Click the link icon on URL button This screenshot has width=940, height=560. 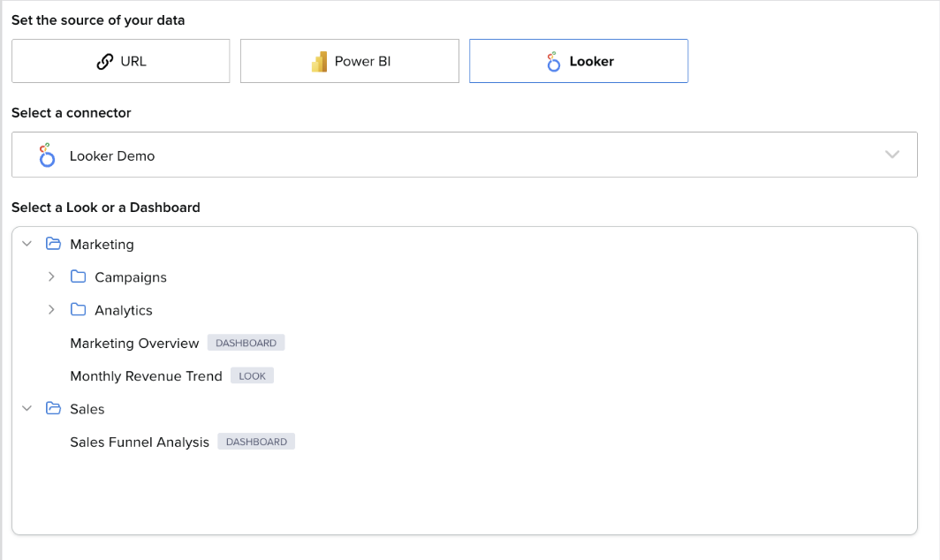pyautogui.click(x=105, y=61)
